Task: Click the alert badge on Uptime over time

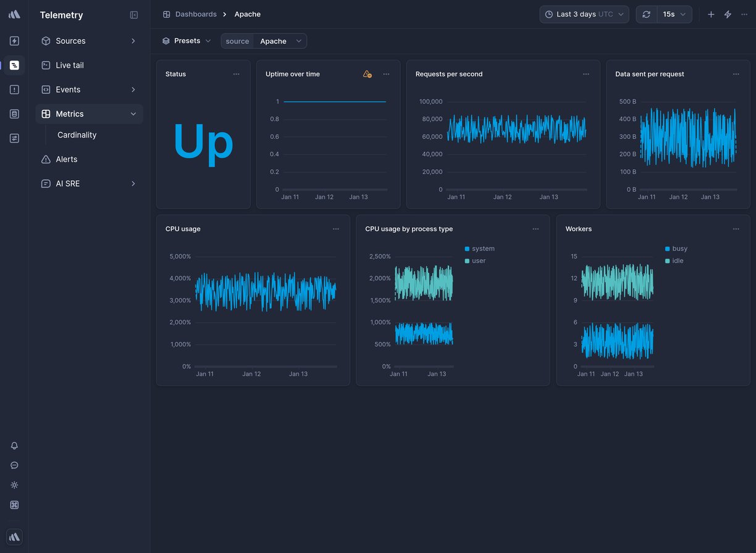Action: click(x=366, y=73)
